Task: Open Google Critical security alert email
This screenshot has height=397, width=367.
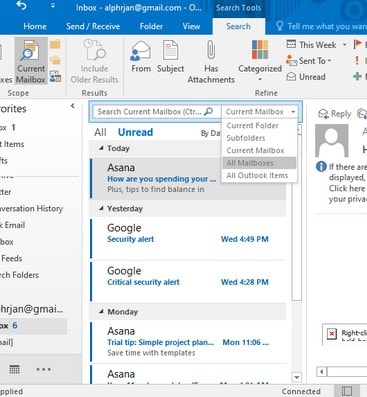Action: tap(188, 281)
